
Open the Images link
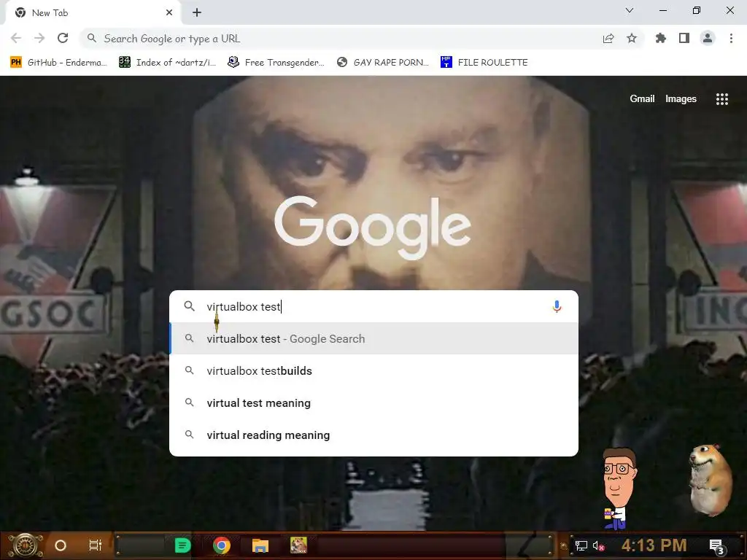point(681,98)
